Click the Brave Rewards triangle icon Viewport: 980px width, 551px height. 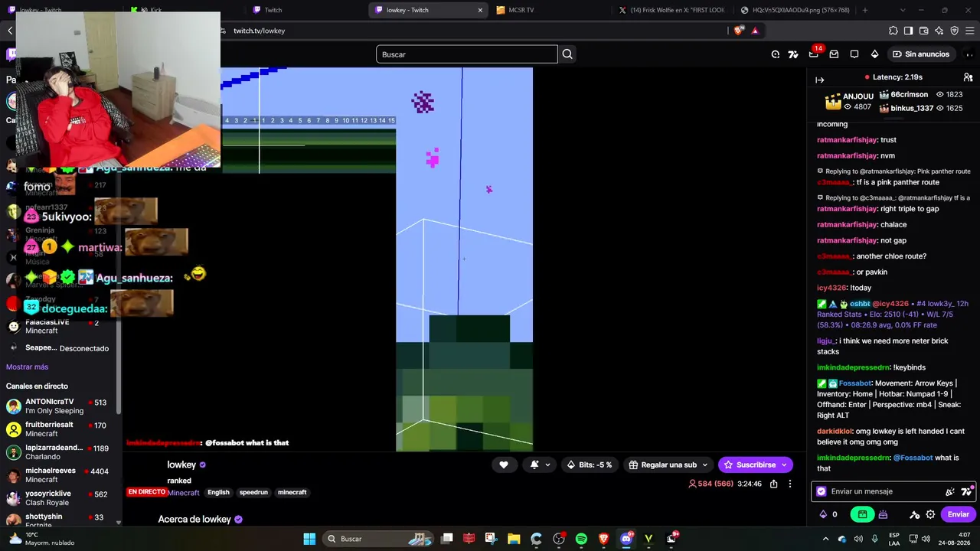[755, 31]
